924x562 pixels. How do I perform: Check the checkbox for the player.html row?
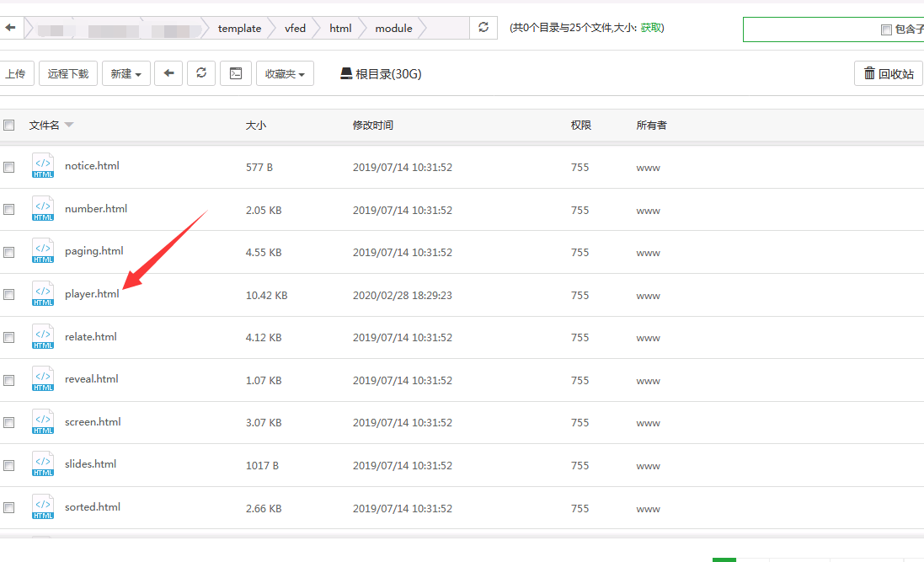coord(8,294)
